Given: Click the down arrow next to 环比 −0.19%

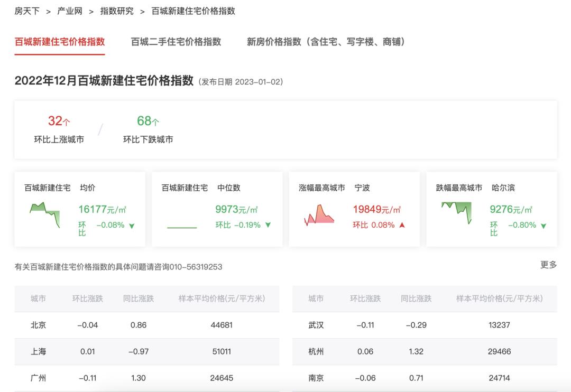Looking at the screenshot, I should click(x=268, y=224).
